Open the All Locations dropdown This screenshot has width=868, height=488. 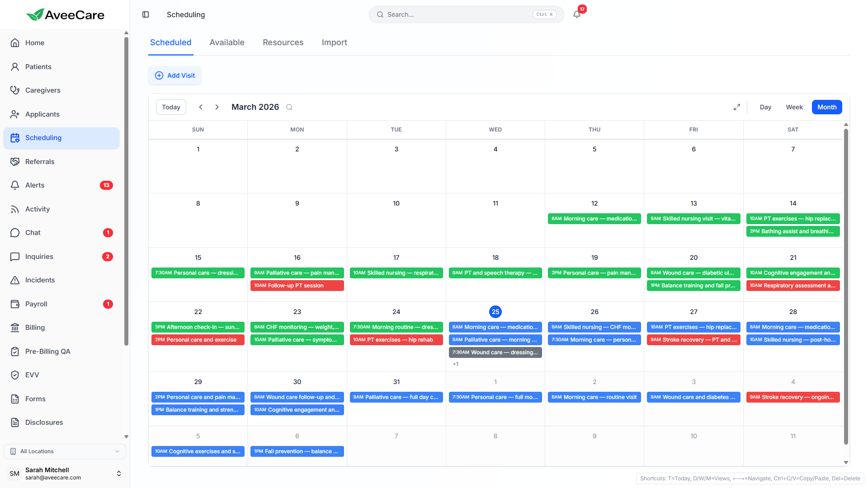[x=65, y=451]
